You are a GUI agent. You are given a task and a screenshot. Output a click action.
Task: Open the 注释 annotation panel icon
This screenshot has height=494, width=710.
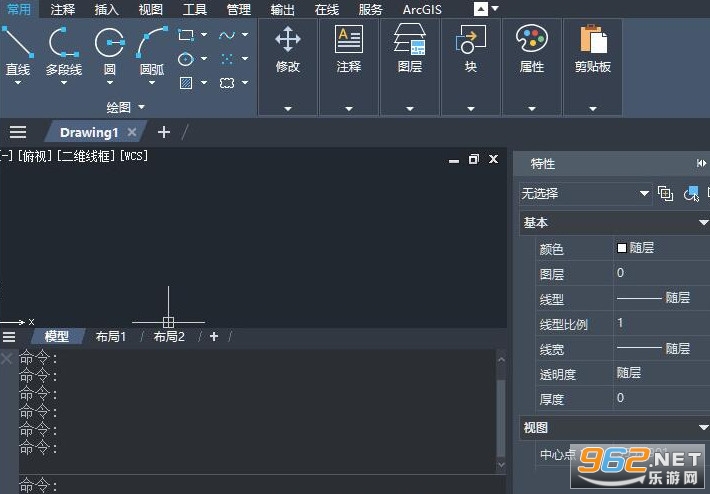click(349, 39)
